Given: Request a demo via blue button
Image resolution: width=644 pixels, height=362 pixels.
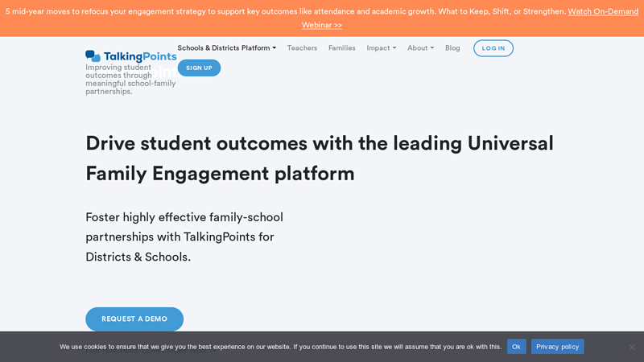Looking at the screenshot, I should [134, 319].
